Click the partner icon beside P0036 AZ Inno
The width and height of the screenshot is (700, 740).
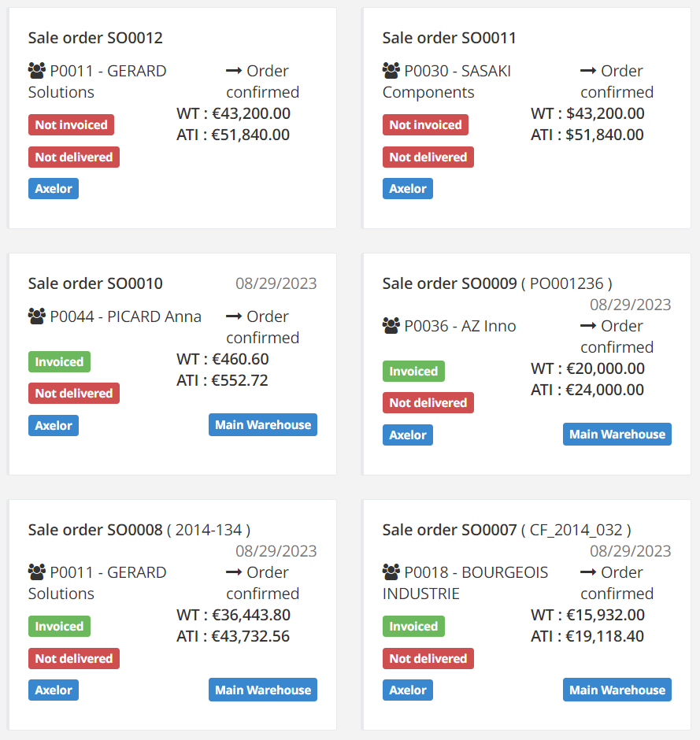coord(391,326)
